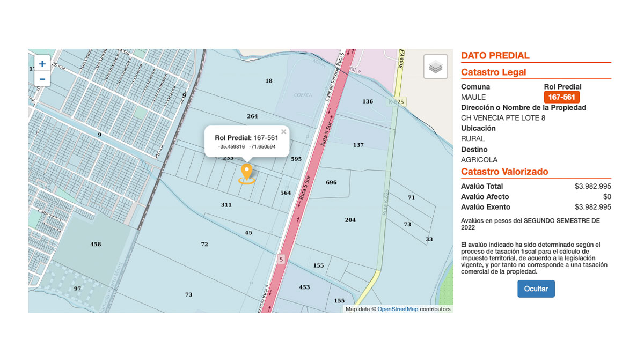644x362 pixels.
Task: Click the Ruta 5 highway shield icon
Action: coord(281,260)
